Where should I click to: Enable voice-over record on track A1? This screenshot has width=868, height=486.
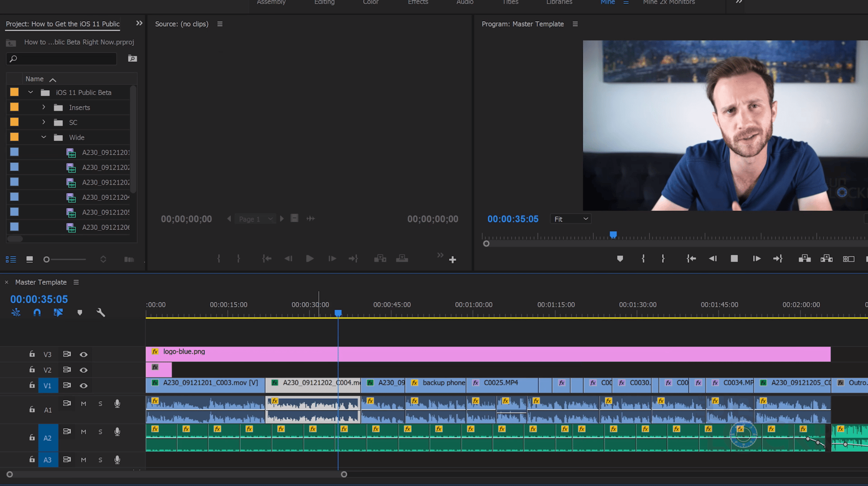[117, 404]
